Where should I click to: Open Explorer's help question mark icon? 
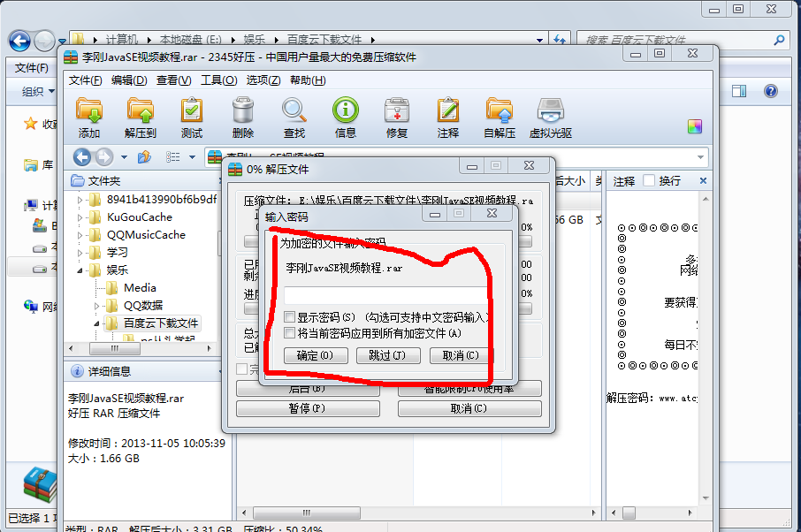[x=770, y=91]
